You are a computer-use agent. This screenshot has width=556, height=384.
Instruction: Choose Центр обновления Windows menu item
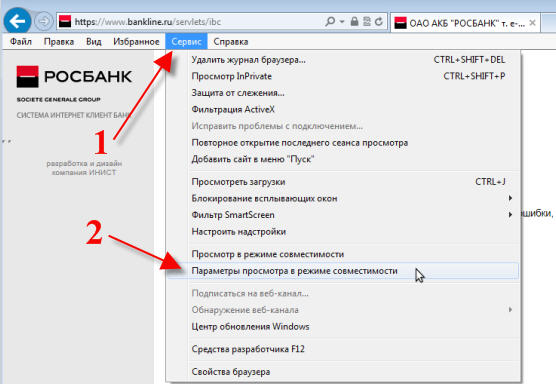[x=343, y=327]
